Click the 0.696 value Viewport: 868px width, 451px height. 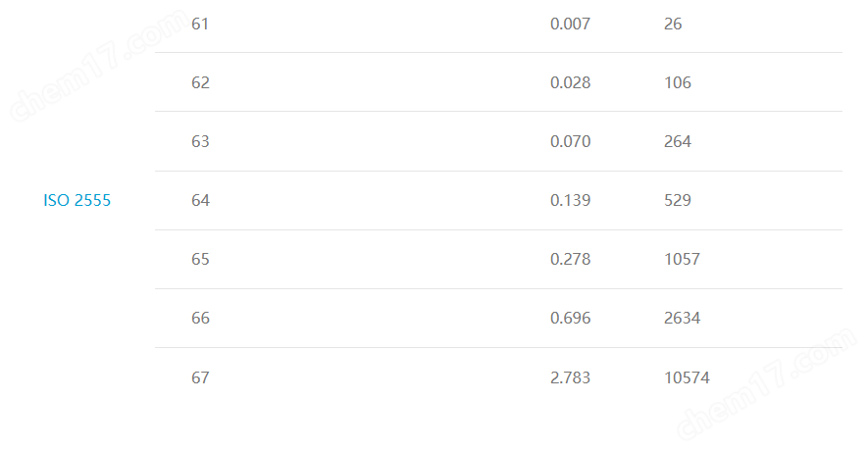pos(570,318)
